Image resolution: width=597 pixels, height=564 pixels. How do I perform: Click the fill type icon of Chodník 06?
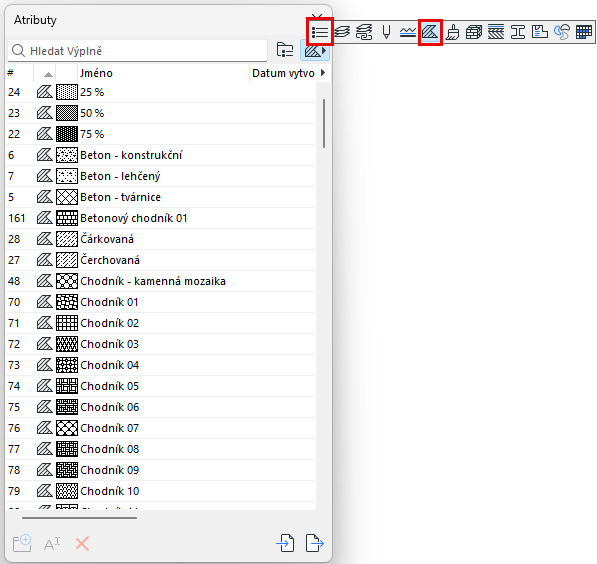coord(45,407)
